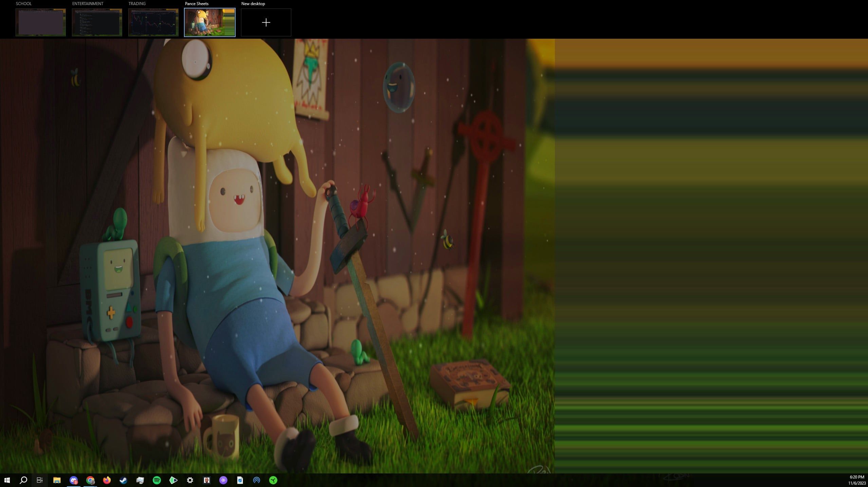
Task: Open the Windows Start menu
Action: click(x=7, y=480)
